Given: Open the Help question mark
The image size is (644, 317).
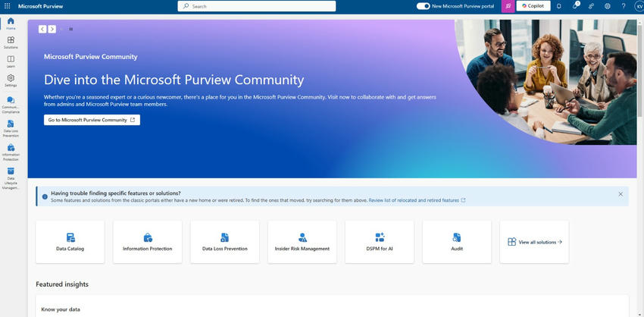Looking at the screenshot, I should [624, 6].
